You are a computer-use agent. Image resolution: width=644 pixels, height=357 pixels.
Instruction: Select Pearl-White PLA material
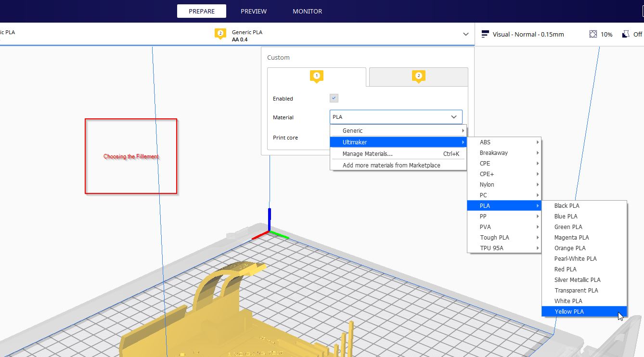click(x=584, y=258)
